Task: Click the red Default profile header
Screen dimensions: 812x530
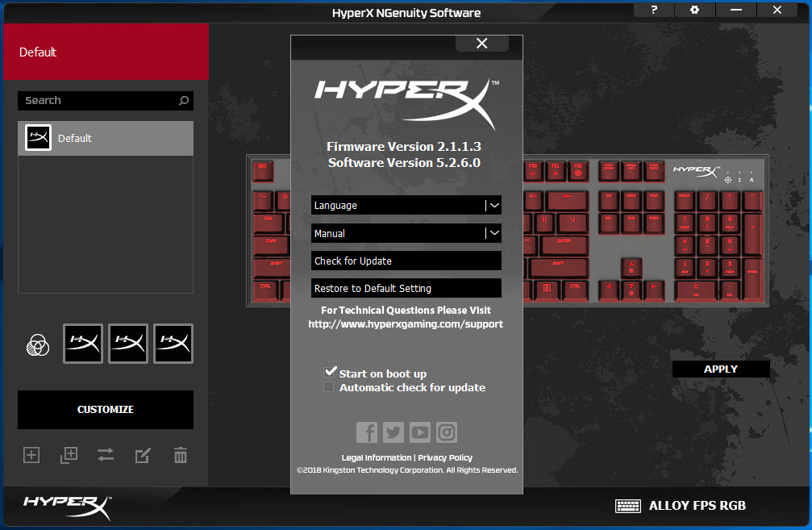Action: [106, 52]
